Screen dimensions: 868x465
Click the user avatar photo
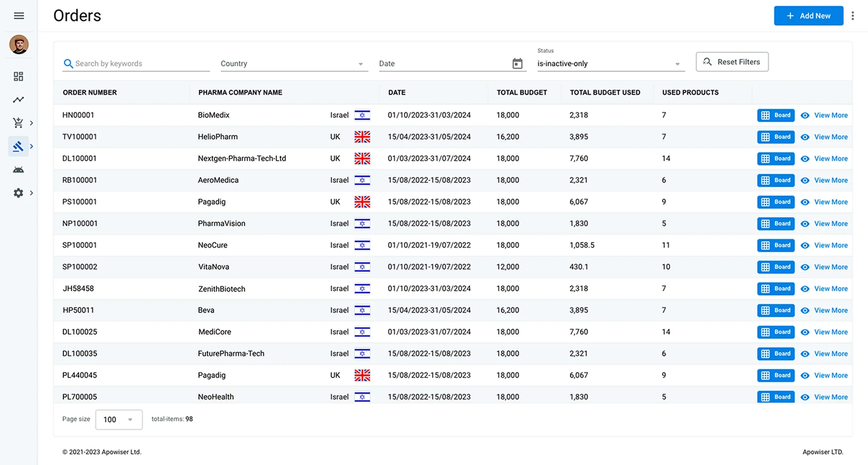(x=19, y=45)
